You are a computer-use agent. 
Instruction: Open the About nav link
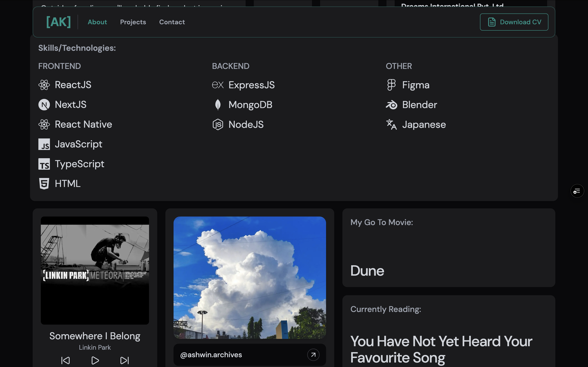97,22
